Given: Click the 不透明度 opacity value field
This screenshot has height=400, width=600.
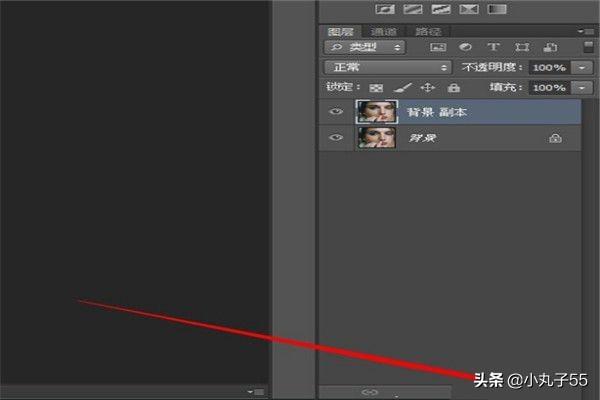Looking at the screenshot, I should point(549,68).
